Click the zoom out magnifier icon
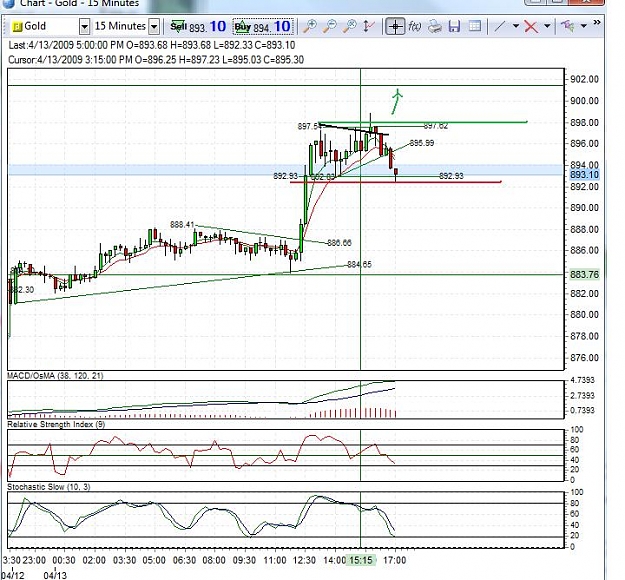This screenshot has height=580, width=625. 330,26
